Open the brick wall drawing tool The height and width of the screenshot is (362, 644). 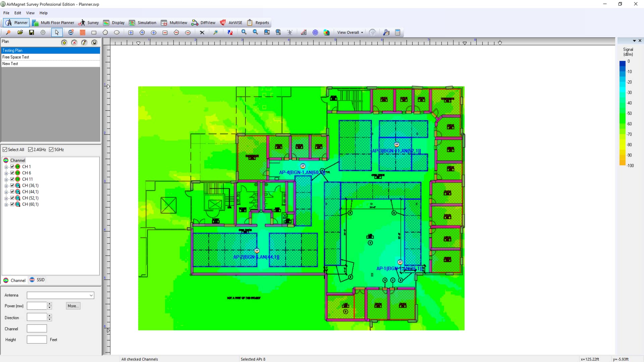click(x=82, y=32)
